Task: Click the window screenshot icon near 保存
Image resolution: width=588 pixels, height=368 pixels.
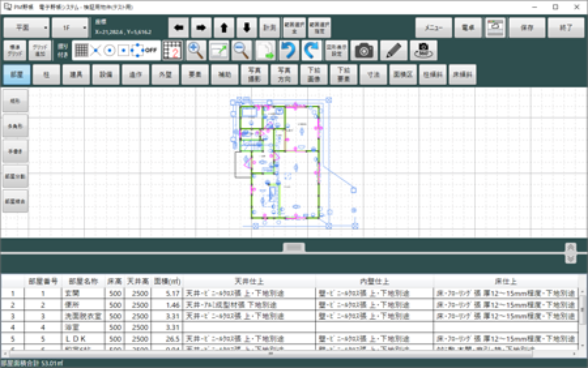Action: tap(495, 28)
